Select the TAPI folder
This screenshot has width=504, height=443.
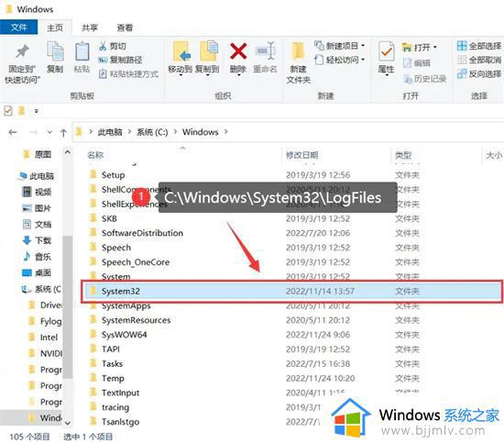pyautogui.click(x=111, y=349)
